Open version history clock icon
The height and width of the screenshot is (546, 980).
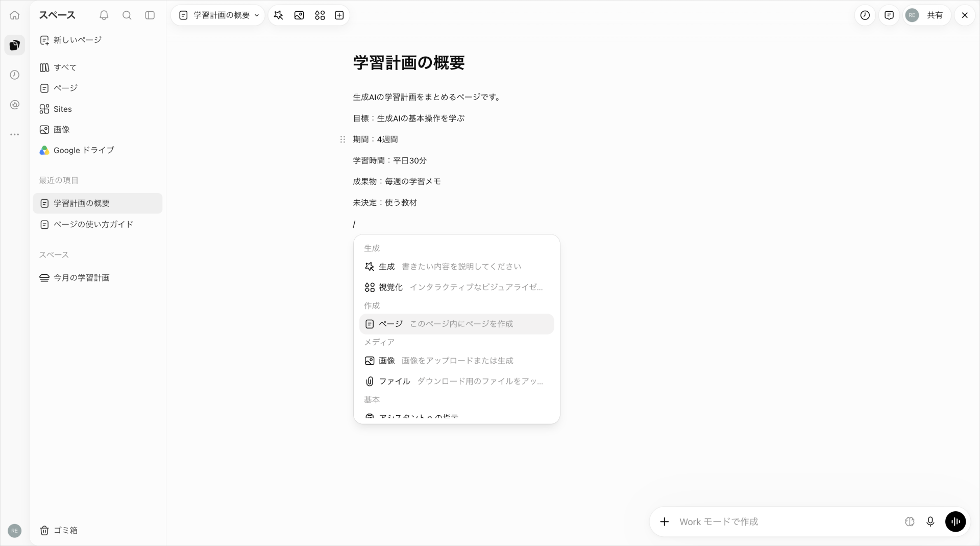point(865,15)
